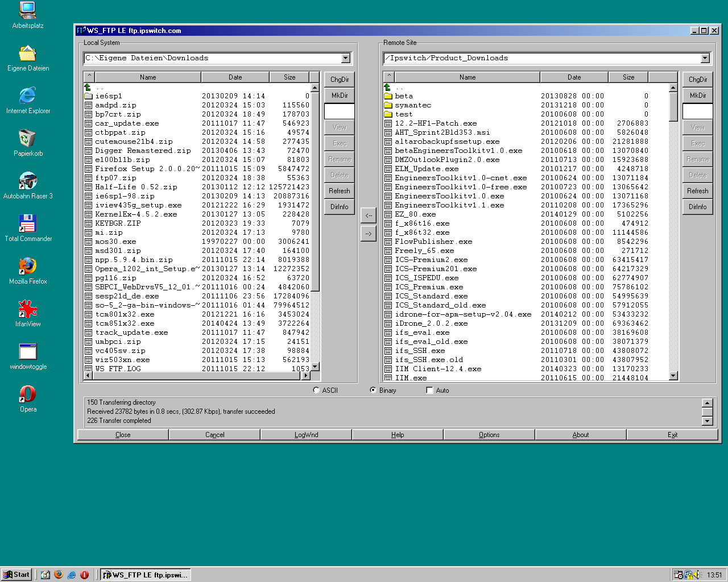The height and width of the screenshot is (582, 728).
Task: Click the WS_FTP title bar application icon
Action: click(81, 31)
